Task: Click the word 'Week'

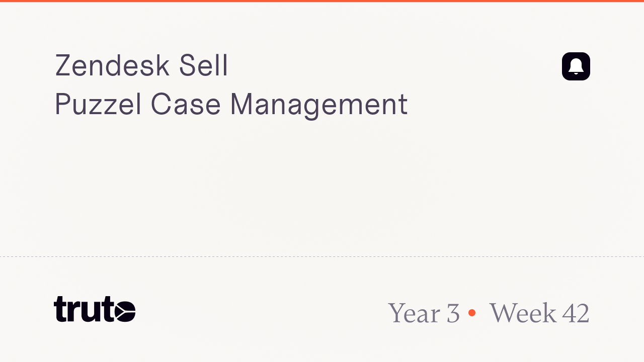Action: click(x=522, y=313)
